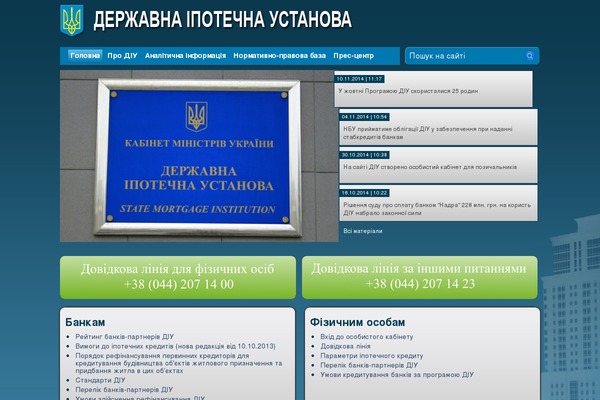Image resolution: width=600 pixels, height=400 pixels.
Task: Open Параметри іпотечного кредиту link
Action: pyautogui.click(x=372, y=356)
